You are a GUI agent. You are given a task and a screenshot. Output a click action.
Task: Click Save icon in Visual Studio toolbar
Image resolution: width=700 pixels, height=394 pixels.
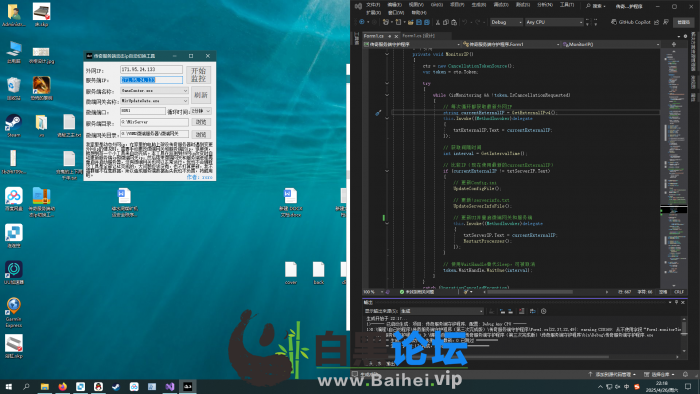(419, 22)
